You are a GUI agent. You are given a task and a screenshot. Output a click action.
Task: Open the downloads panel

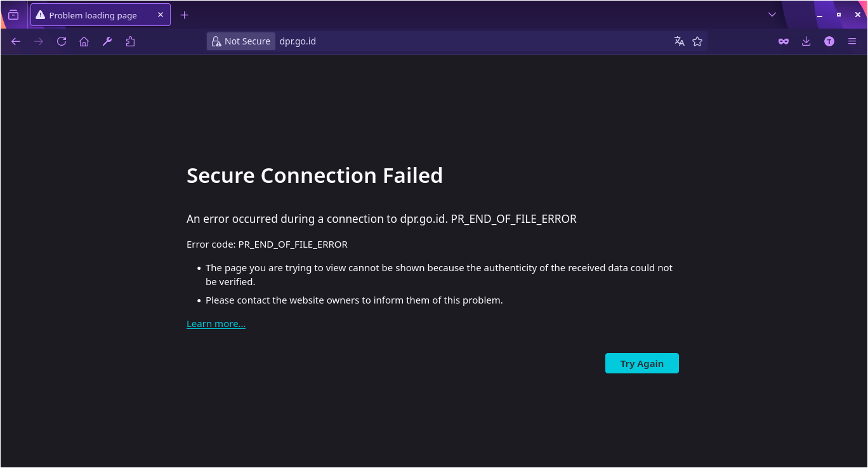click(x=806, y=41)
